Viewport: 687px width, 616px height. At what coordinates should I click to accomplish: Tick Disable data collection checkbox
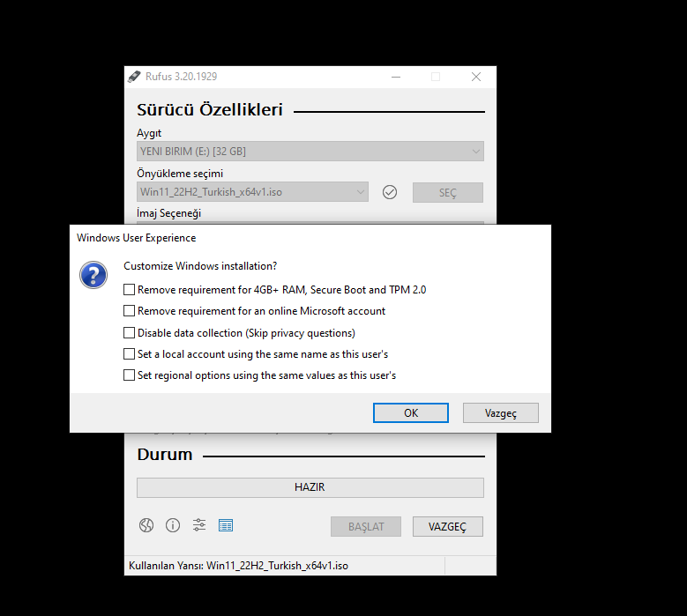click(129, 333)
